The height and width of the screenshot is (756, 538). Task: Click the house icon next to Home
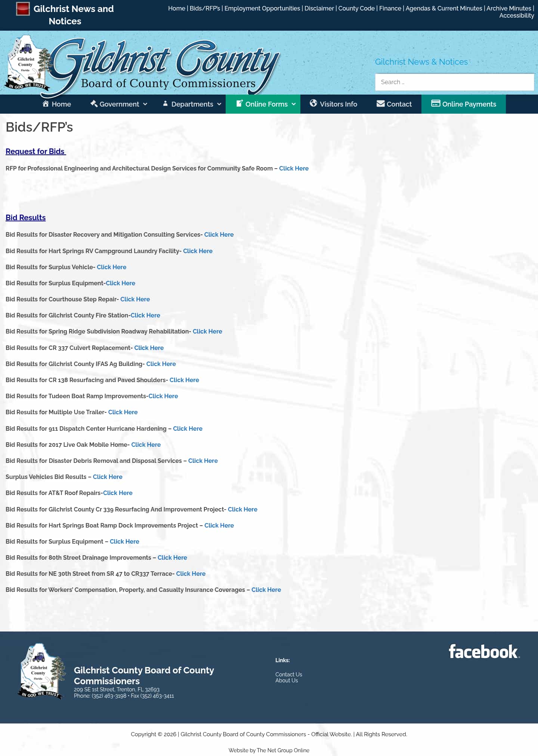(46, 104)
